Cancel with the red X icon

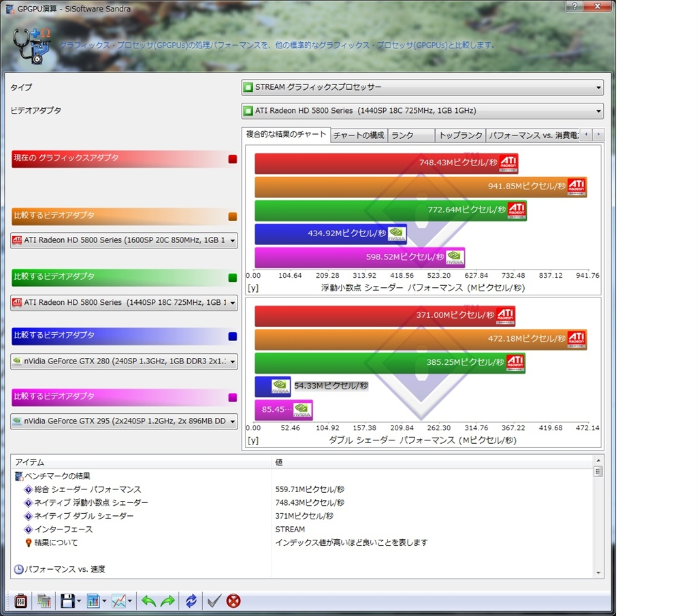click(233, 601)
